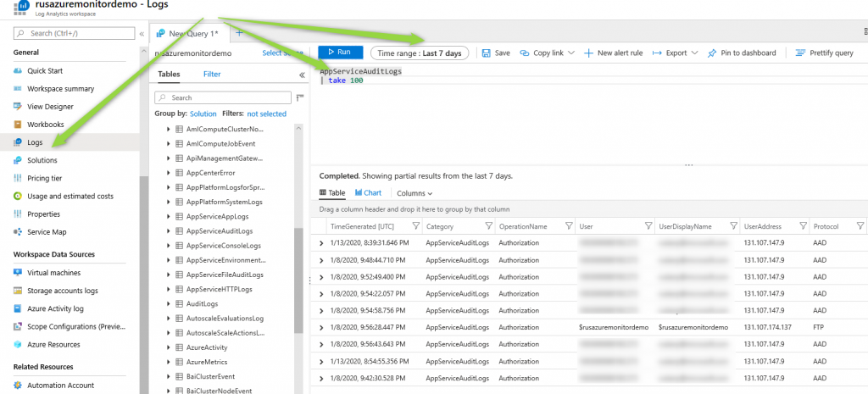This screenshot has height=394, width=868.
Task: Switch results to Table view
Action: (x=332, y=192)
